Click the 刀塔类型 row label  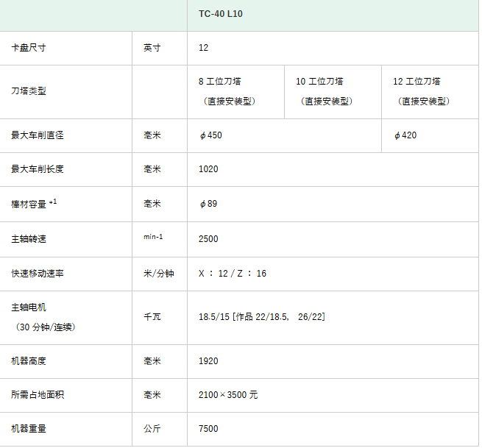click(x=29, y=91)
